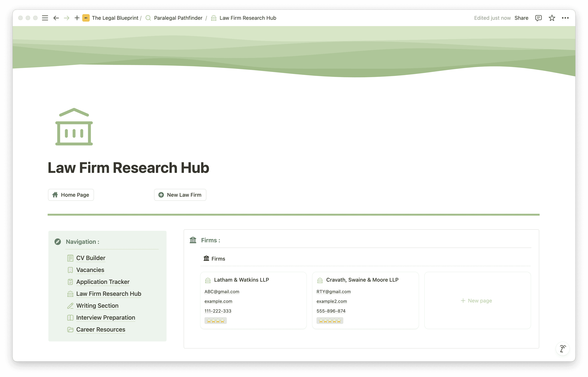Open the comments speech bubble icon

tap(538, 18)
